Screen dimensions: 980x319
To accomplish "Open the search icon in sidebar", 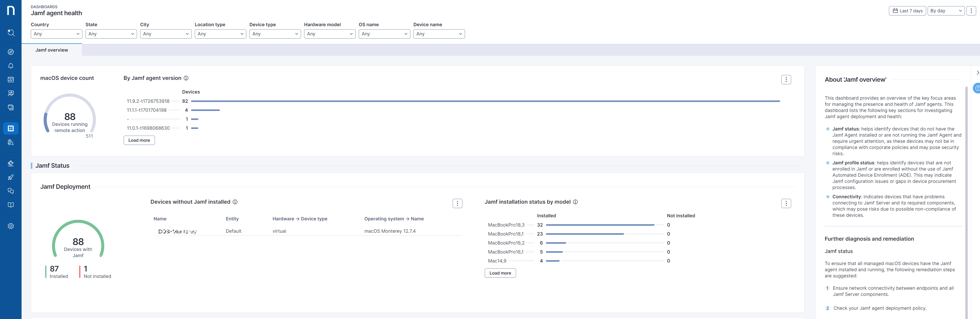I will [11, 33].
